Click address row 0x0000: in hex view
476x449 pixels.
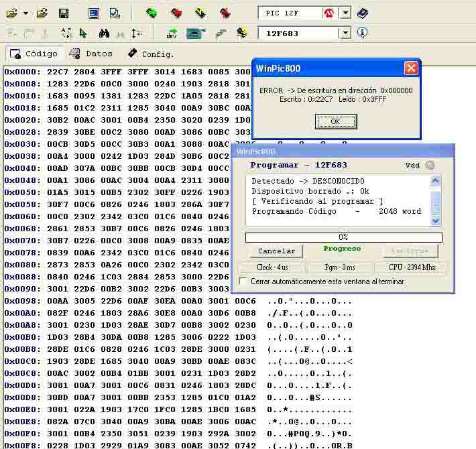point(23,72)
